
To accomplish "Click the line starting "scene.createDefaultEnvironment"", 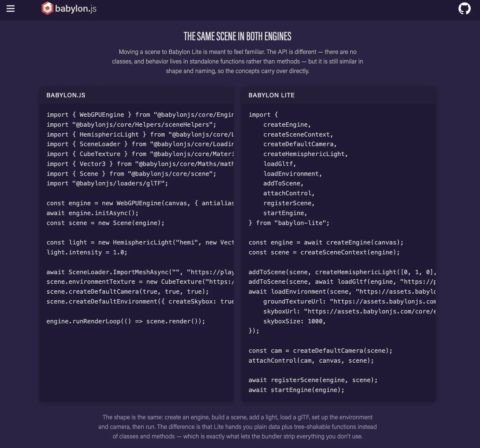I will coord(140,302).
